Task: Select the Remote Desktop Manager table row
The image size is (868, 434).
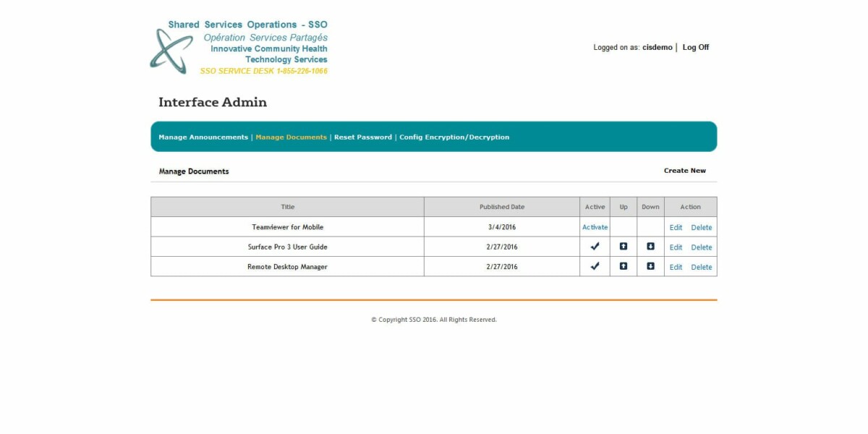Action: tap(287, 266)
